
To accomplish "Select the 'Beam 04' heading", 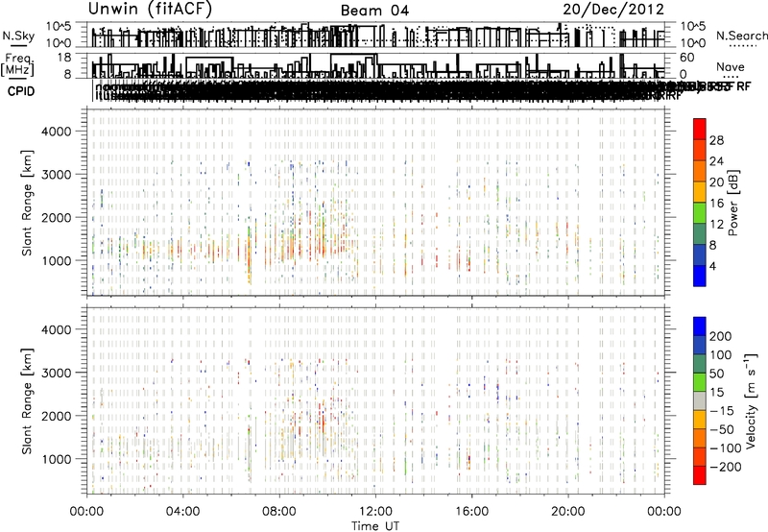I will pos(374,11).
